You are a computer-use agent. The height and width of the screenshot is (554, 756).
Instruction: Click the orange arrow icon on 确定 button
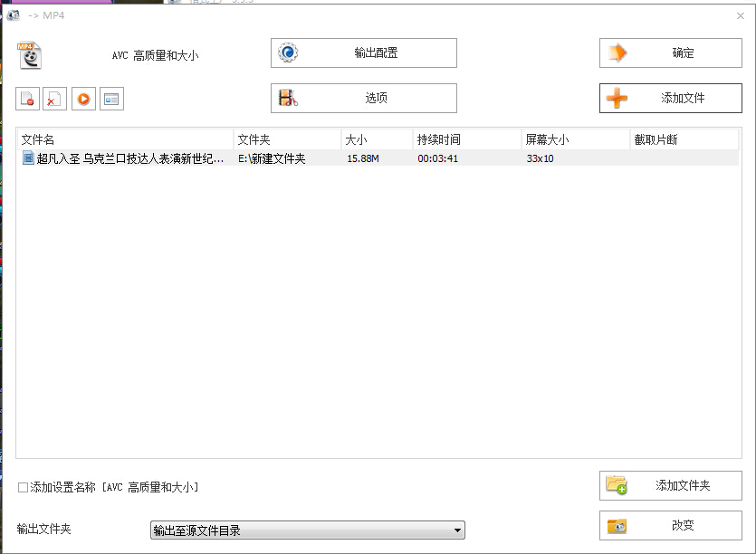(x=616, y=53)
